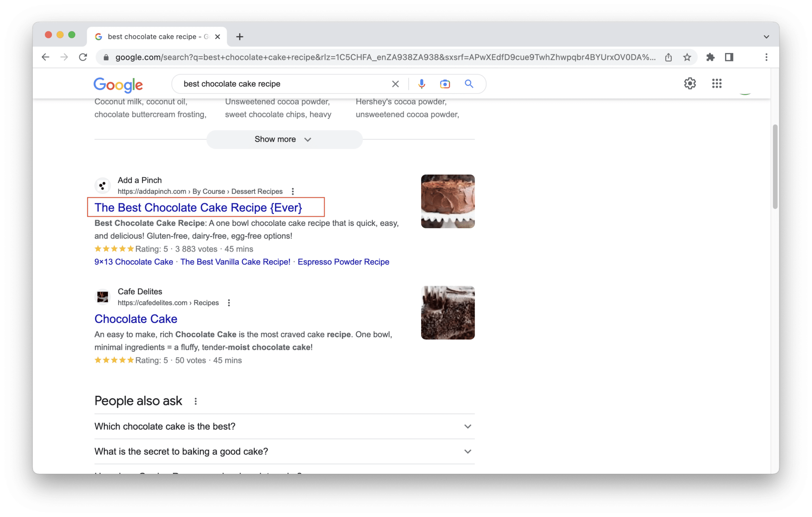This screenshot has width=812, height=517.
Task: Click the blue search magnifier icon
Action: (469, 84)
